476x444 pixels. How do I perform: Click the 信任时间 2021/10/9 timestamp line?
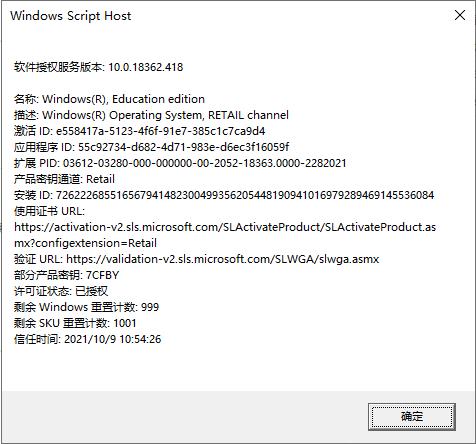coord(87,339)
